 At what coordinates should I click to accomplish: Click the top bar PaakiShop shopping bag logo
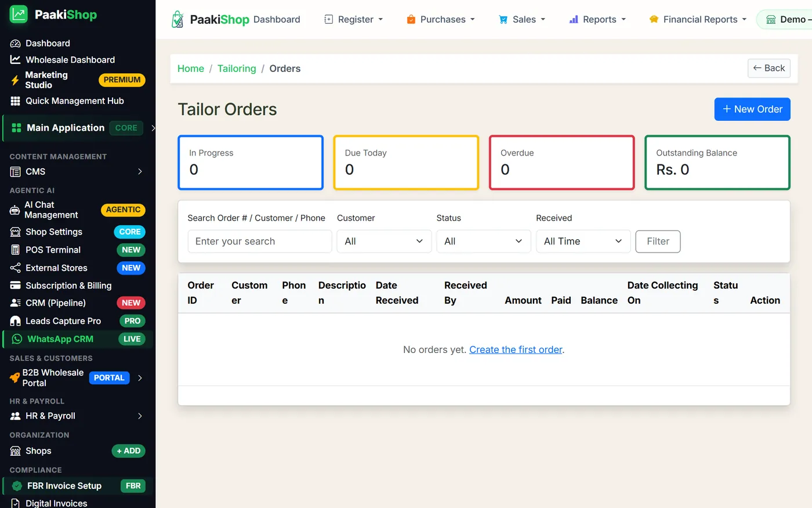click(177, 19)
